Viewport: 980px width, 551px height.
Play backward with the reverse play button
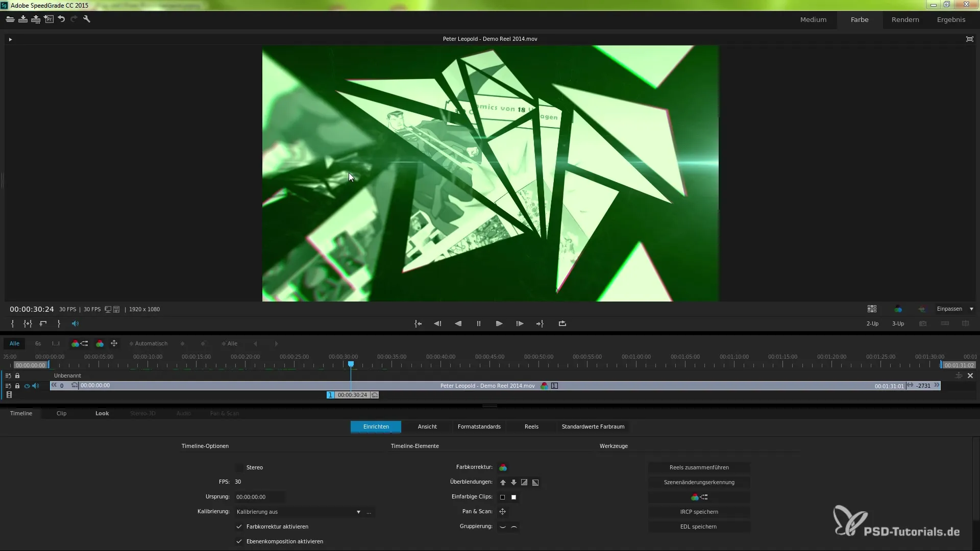click(458, 323)
